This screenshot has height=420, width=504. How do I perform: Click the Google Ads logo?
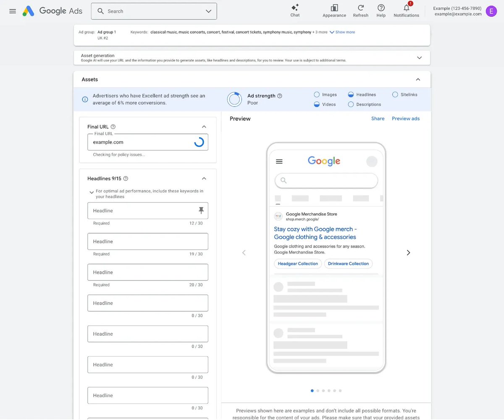(x=52, y=11)
